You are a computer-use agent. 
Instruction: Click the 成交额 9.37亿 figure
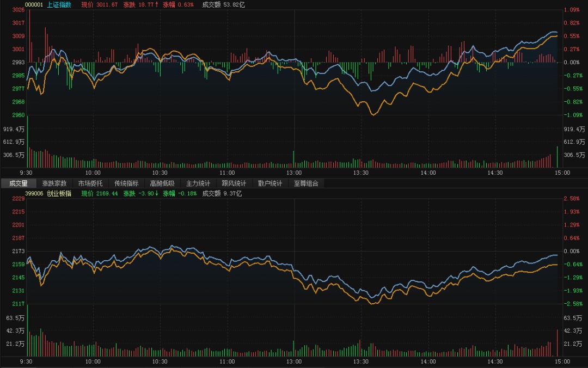point(222,193)
